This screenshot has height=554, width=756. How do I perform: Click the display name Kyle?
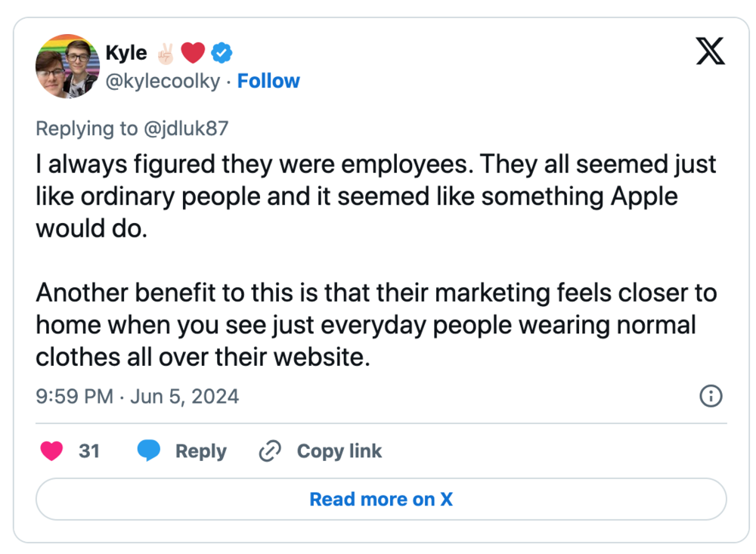coord(126,53)
